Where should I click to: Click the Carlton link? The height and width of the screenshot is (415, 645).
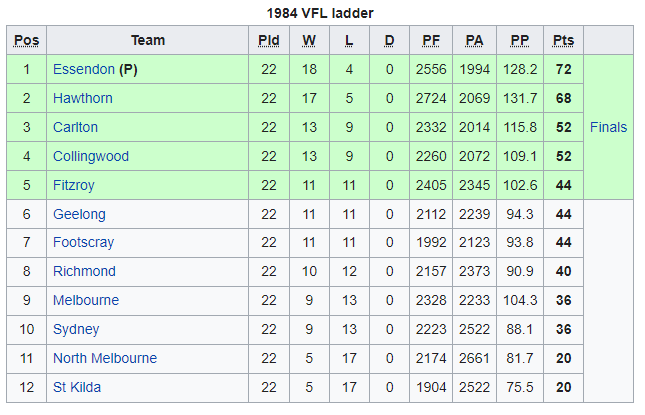pyautogui.click(x=76, y=127)
